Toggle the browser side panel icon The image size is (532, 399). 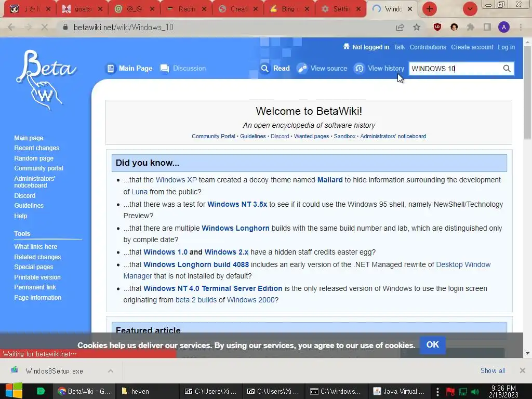[487, 27]
